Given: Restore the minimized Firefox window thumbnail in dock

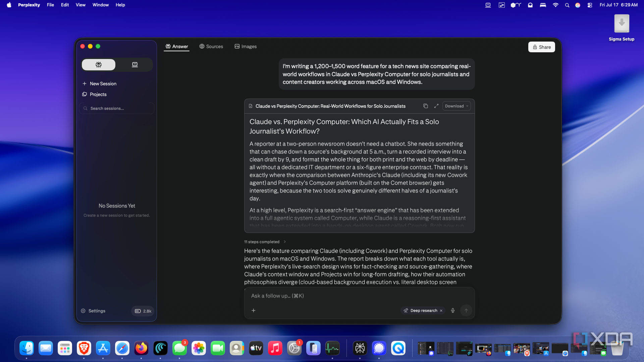Looking at the screenshot, I should point(483,349).
